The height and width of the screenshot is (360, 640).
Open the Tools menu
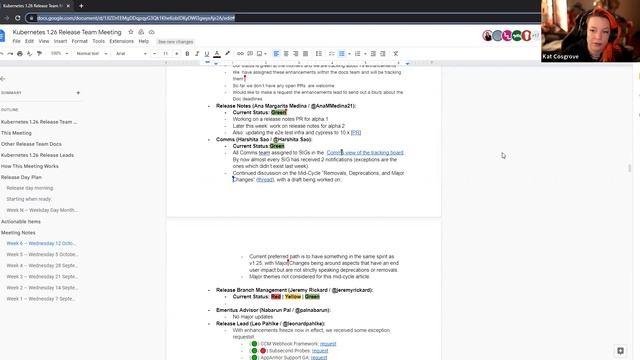(x=98, y=41)
